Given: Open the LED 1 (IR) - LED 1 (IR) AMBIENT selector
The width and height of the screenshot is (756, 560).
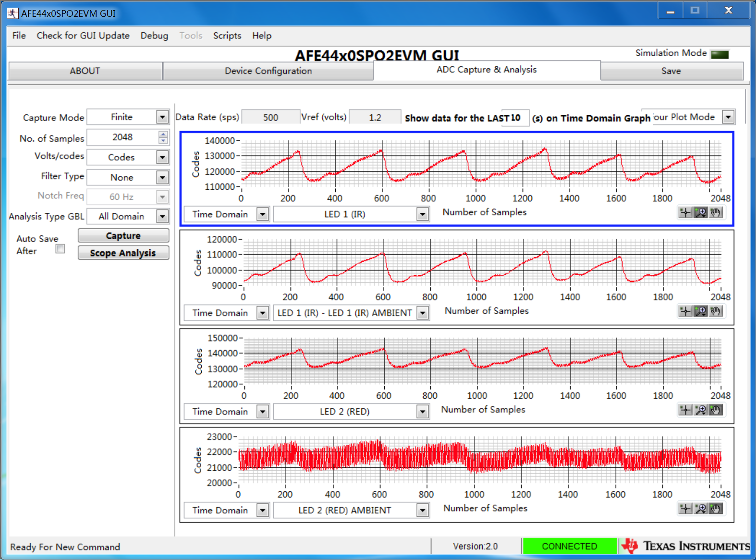Looking at the screenshot, I should tap(423, 313).
